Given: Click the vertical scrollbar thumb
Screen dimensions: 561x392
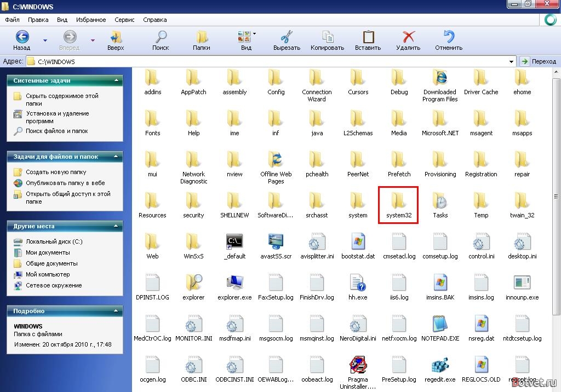Looking at the screenshot, I should [556, 196].
